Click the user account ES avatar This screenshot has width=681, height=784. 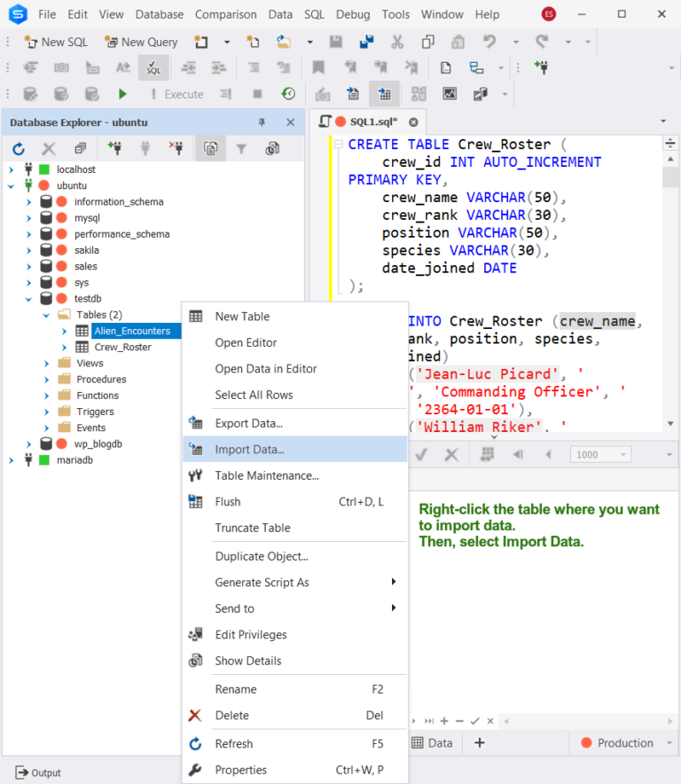click(549, 14)
